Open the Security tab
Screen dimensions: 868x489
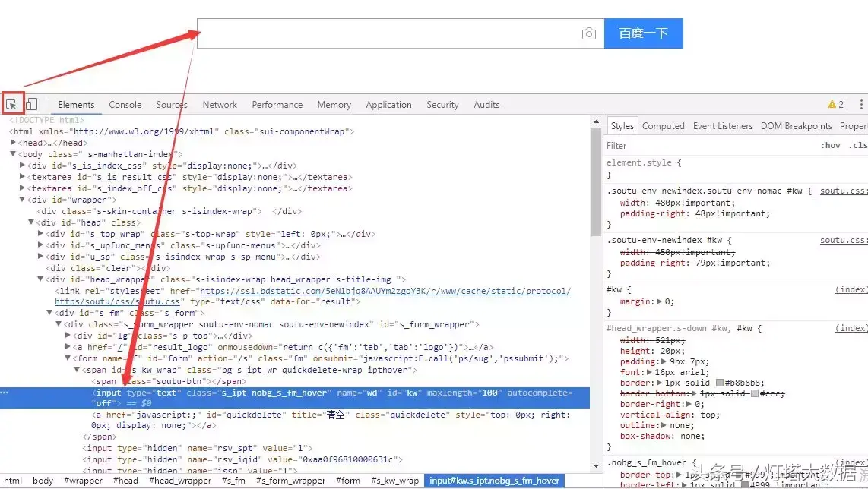442,105
